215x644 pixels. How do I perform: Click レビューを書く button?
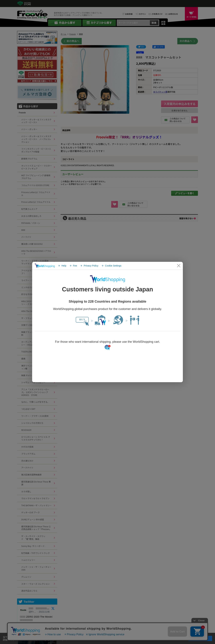185,193
